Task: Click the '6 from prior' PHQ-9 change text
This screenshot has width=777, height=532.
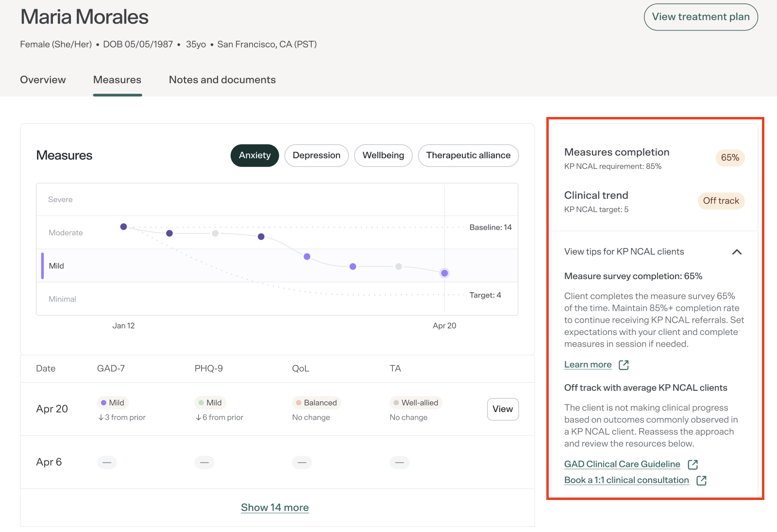Action: click(x=220, y=417)
